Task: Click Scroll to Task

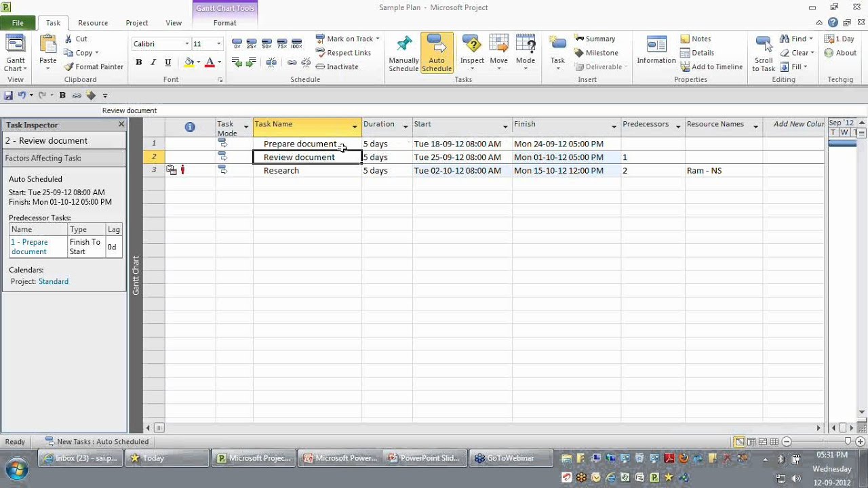Action: (x=764, y=53)
